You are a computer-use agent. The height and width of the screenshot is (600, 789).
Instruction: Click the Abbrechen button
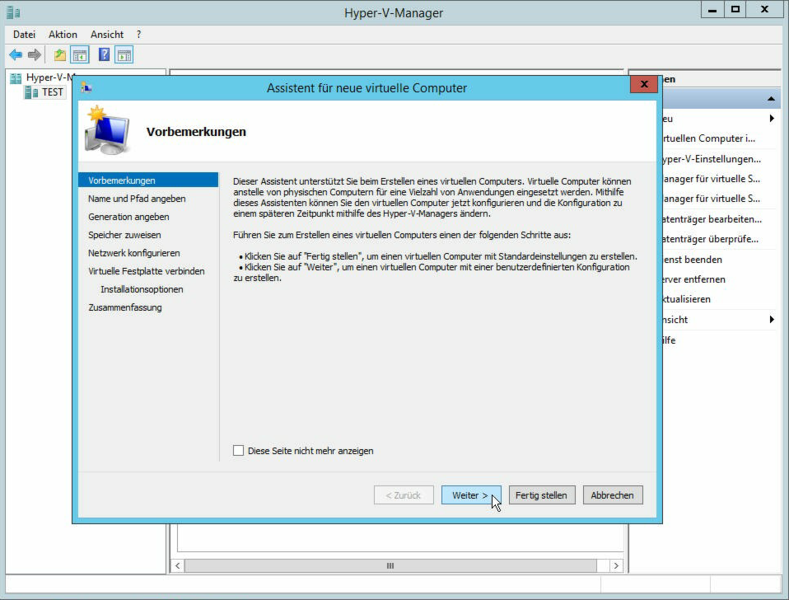[612, 495]
